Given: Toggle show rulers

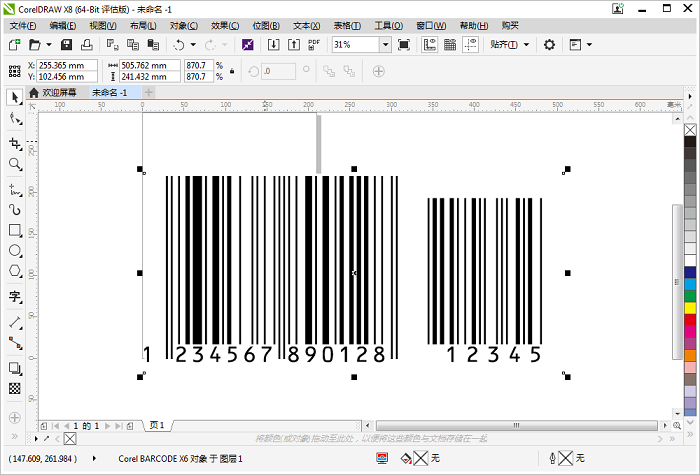Looking at the screenshot, I should tap(429, 45).
